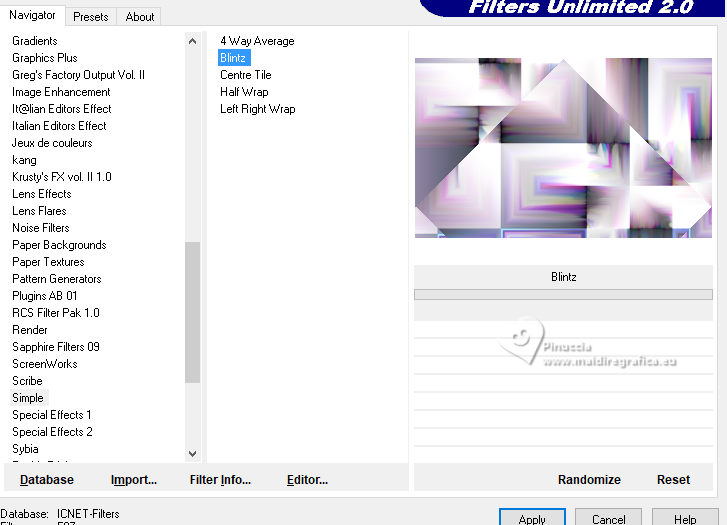Screen dimensions: 727x525
Task: Click the Blintz filter preview image
Action: (563, 148)
